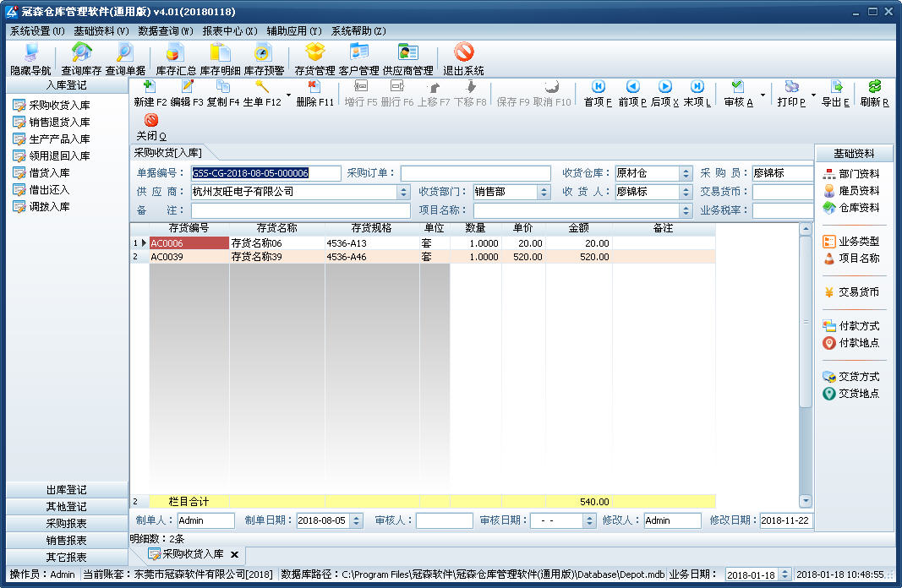Open the 收货人 dropdown
This screenshot has height=588, width=902.
pyautogui.click(x=686, y=192)
